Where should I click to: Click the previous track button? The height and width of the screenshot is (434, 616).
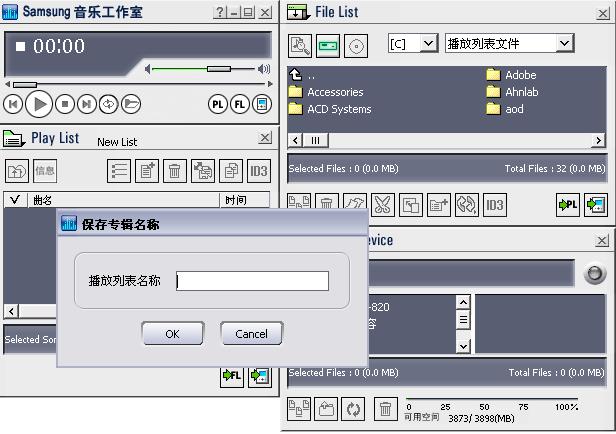(x=13, y=104)
